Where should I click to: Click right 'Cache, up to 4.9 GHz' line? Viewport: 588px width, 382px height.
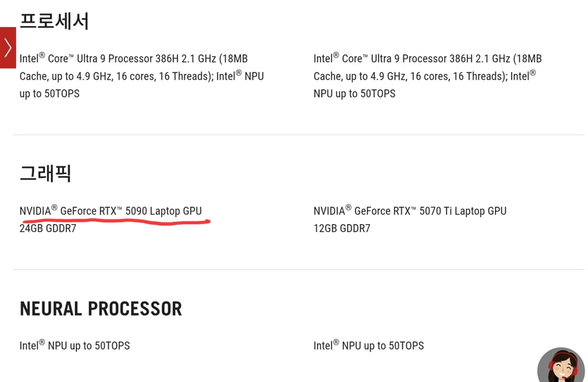click(425, 76)
